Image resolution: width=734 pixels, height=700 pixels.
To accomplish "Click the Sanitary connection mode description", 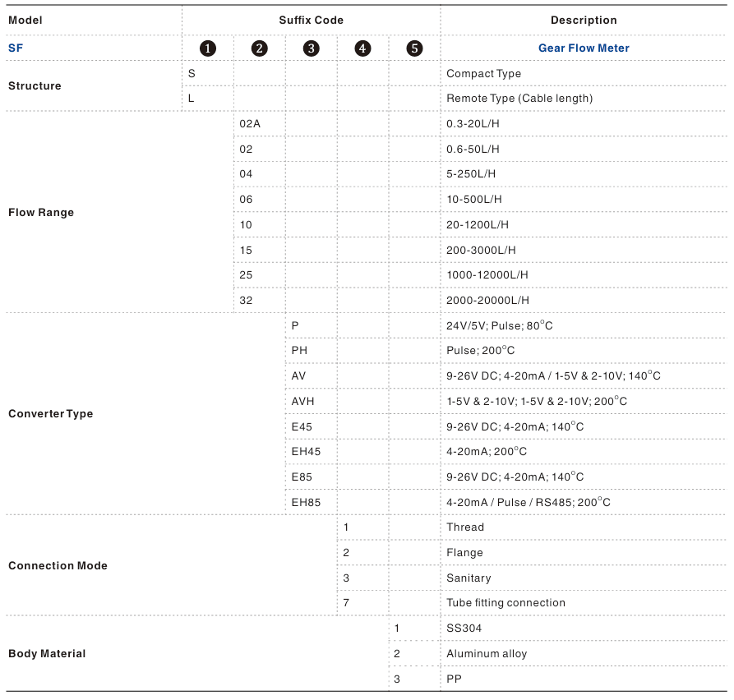I will point(469,578).
